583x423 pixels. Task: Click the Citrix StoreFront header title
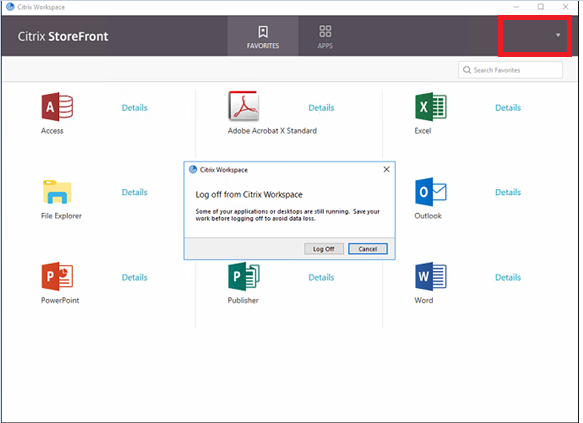63,36
